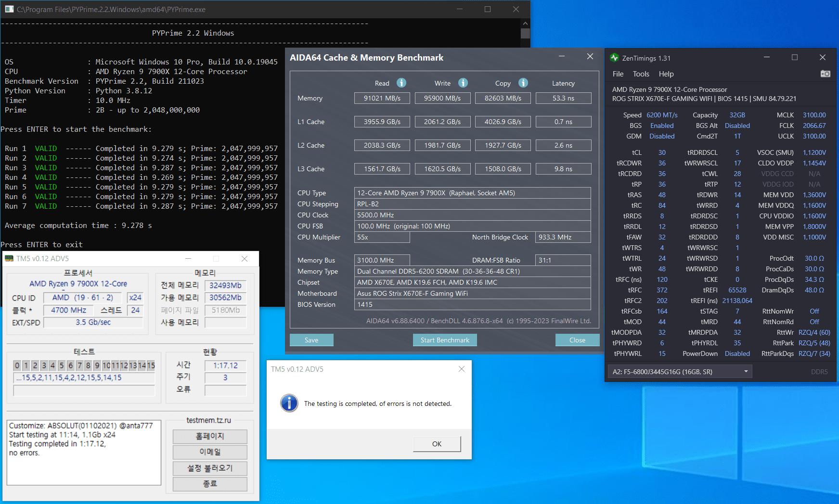Click the PYPrime console scrollbar thumb

[525, 33]
